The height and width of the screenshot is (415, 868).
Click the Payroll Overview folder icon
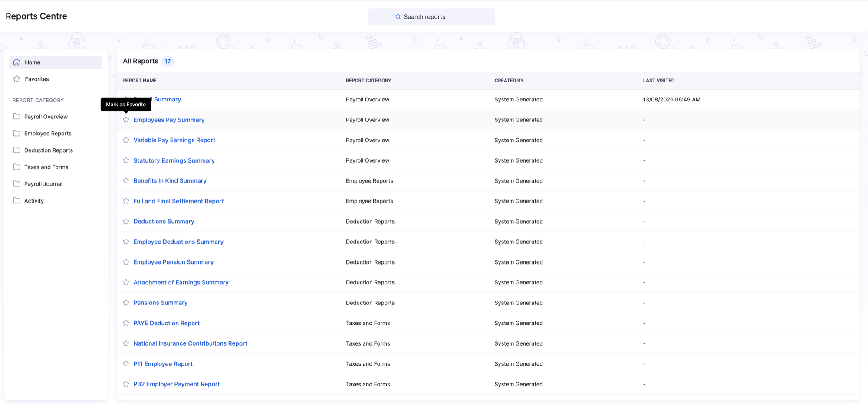click(x=16, y=117)
